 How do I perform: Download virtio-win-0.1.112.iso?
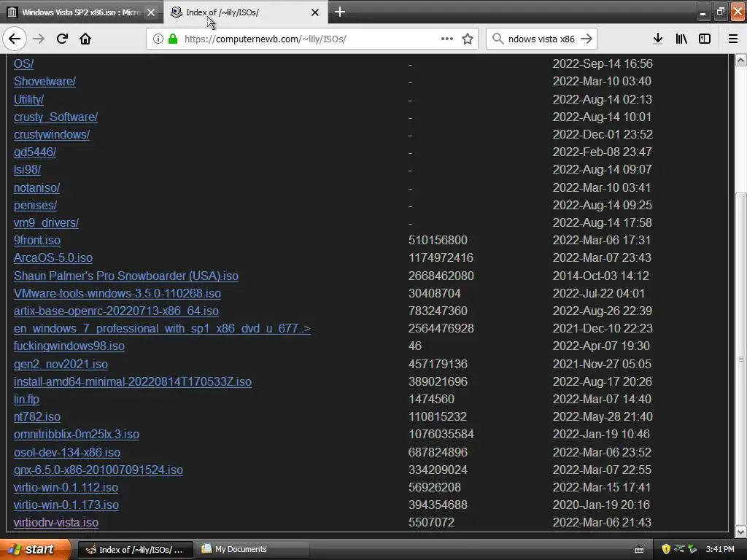(66, 488)
